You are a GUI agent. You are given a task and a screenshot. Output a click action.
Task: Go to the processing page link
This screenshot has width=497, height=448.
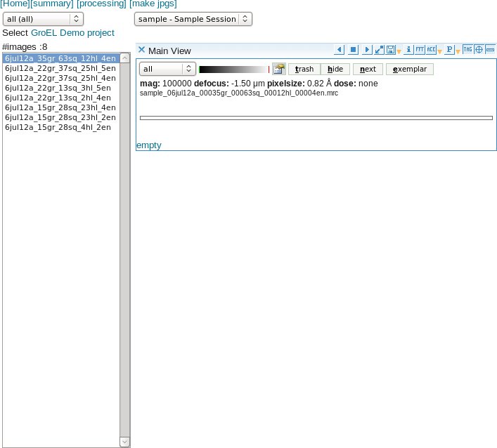101,4
